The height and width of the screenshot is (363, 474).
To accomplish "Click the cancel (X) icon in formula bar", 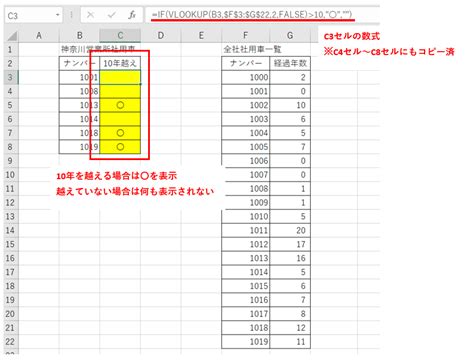I will 90,15.
